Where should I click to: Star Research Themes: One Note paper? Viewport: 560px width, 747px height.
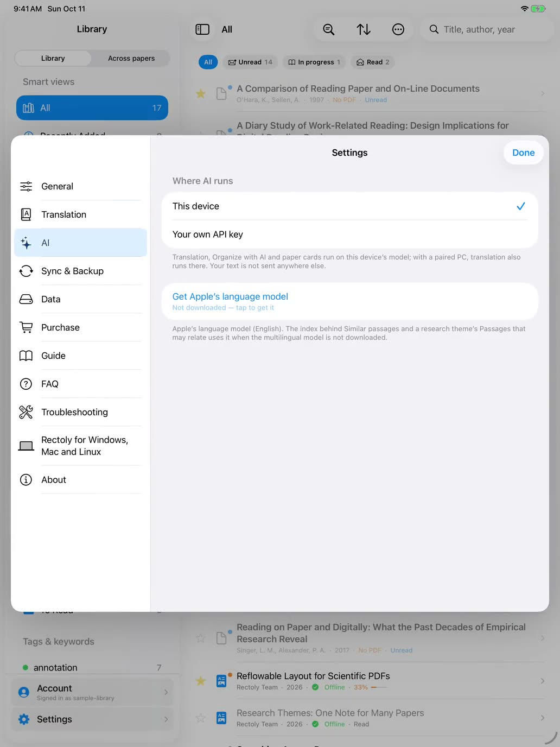pos(201,718)
